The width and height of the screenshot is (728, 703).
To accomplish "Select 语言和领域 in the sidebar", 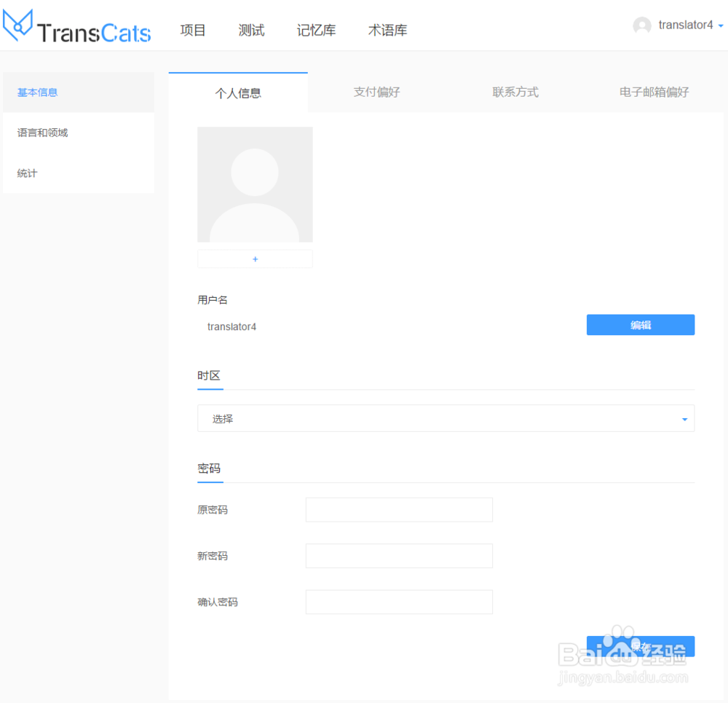I will pos(44,133).
